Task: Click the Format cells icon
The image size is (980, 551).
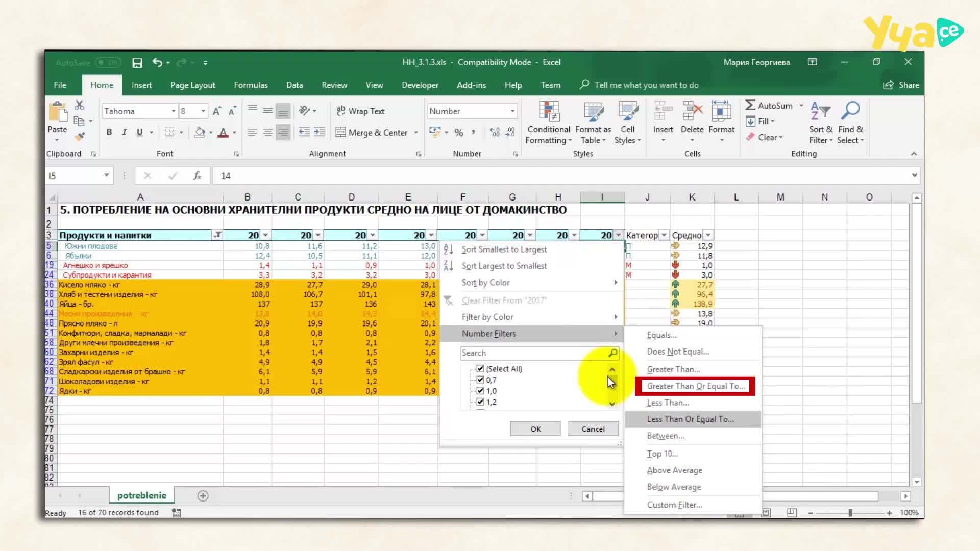Action: point(721,111)
